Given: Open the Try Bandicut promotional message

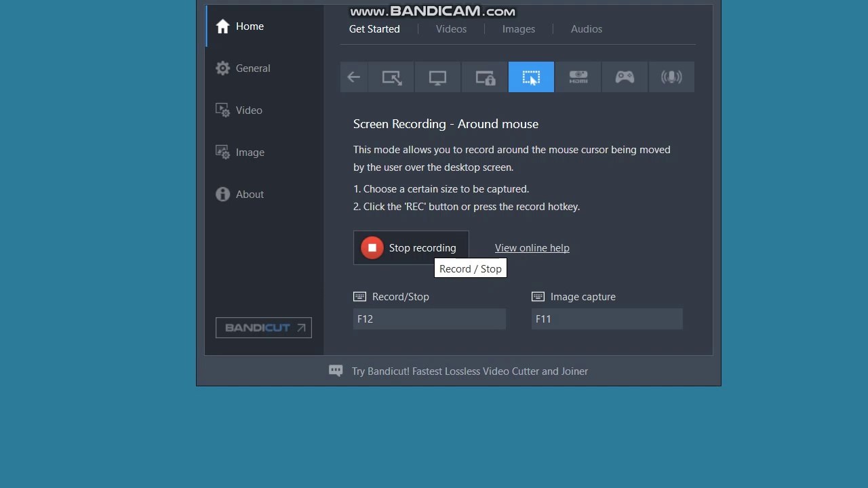Looking at the screenshot, I should tap(470, 371).
